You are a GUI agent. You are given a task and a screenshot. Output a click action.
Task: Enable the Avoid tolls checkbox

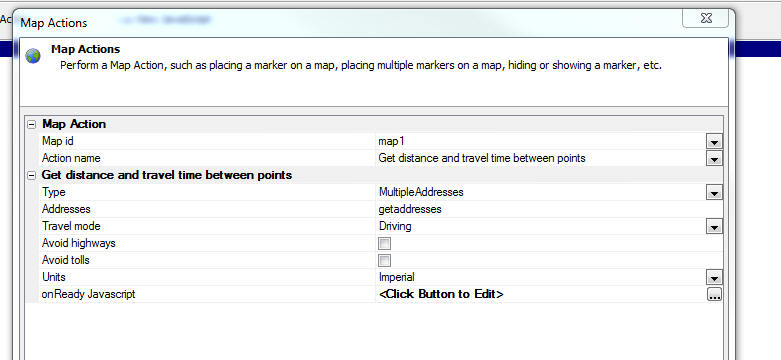(x=385, y=260)
